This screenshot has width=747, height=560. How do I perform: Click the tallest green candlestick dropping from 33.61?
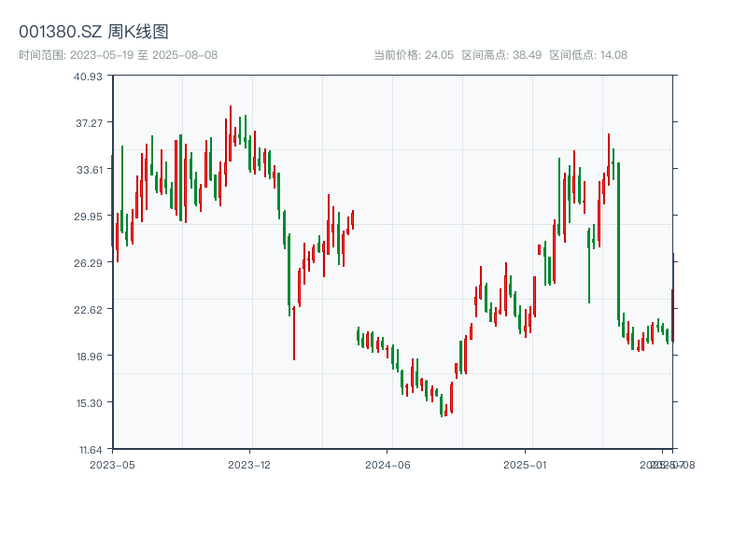(x=618, y=243)
